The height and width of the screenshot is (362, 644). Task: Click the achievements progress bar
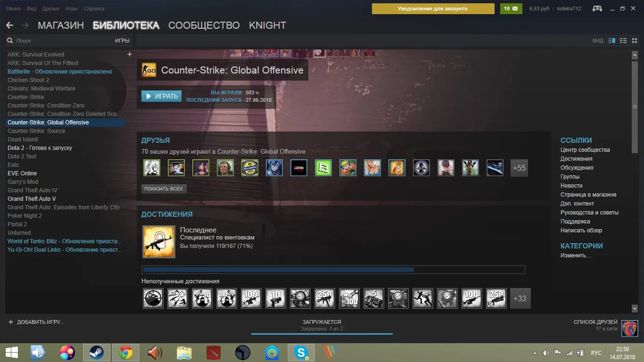(333, 270)
